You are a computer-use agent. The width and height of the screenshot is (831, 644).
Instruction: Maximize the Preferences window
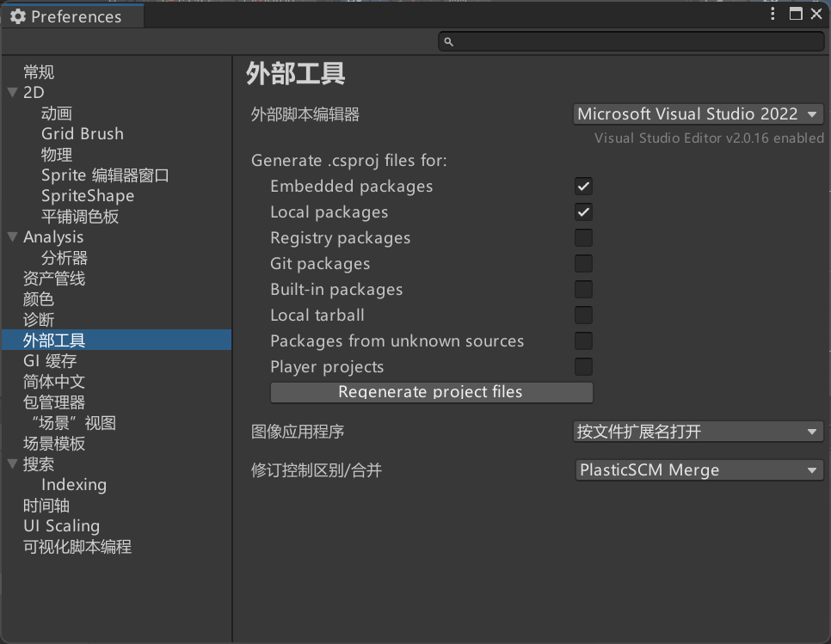[796, 14]
